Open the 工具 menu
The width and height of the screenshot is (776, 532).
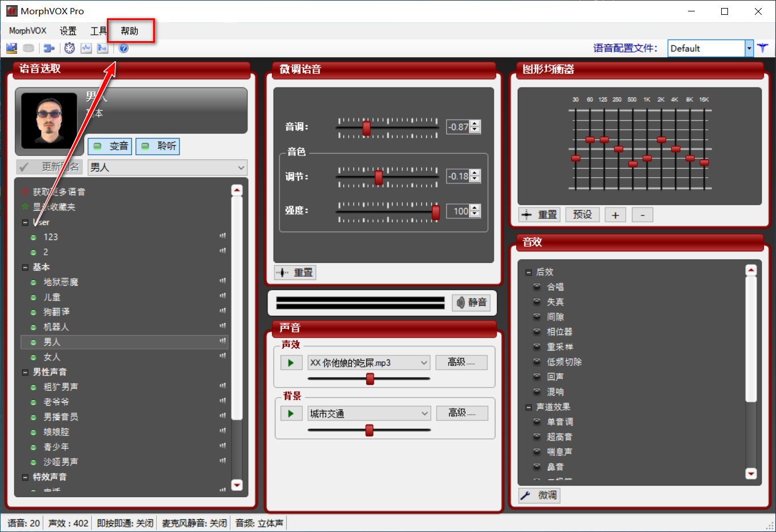(98, 31)
